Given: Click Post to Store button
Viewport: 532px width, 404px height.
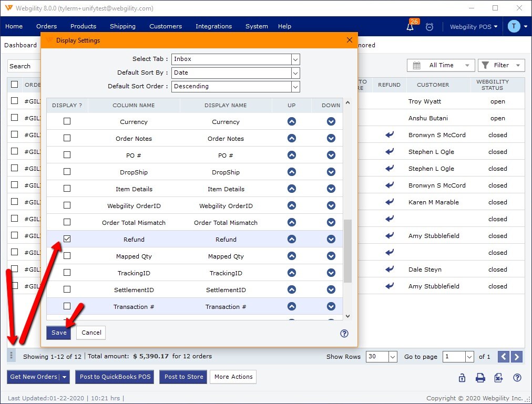Looking at the screenshot, I should pos(183,377).
